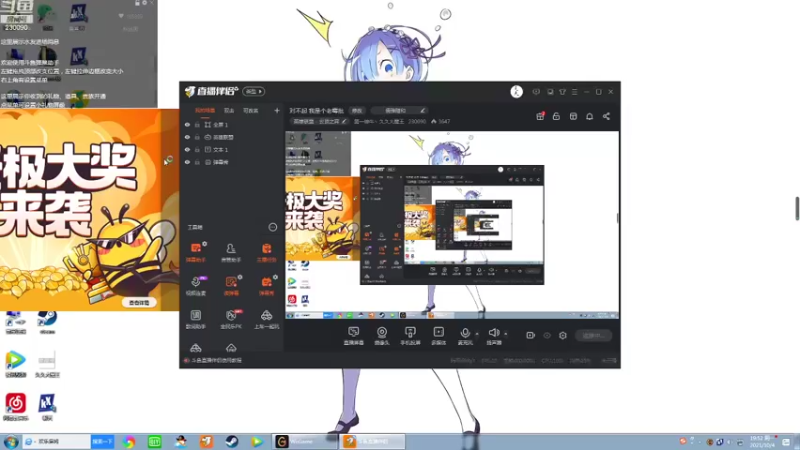The height and width of the screenshot is (450, 800).
Task: Toggle the lock on the 英雄联盟 source
Action: click(x=197, y=137)
